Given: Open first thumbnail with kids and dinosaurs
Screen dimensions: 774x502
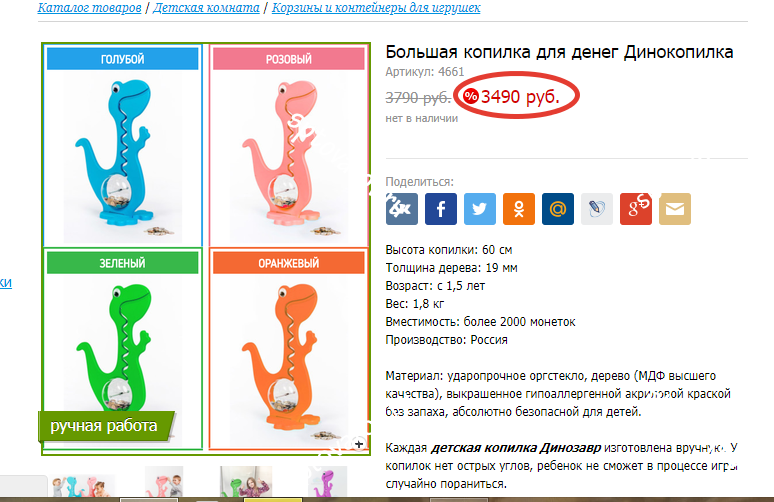Looking at the screenshot, I should tap(82, 485).
